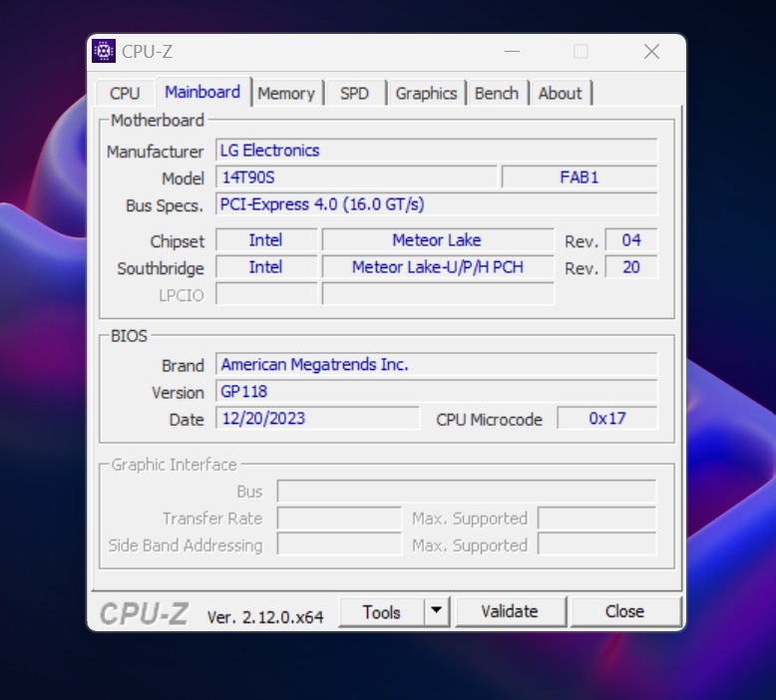Select the manufacturer value LG Electronics
This screenshot has width=776, height=700.
click(x=437, y=150)
